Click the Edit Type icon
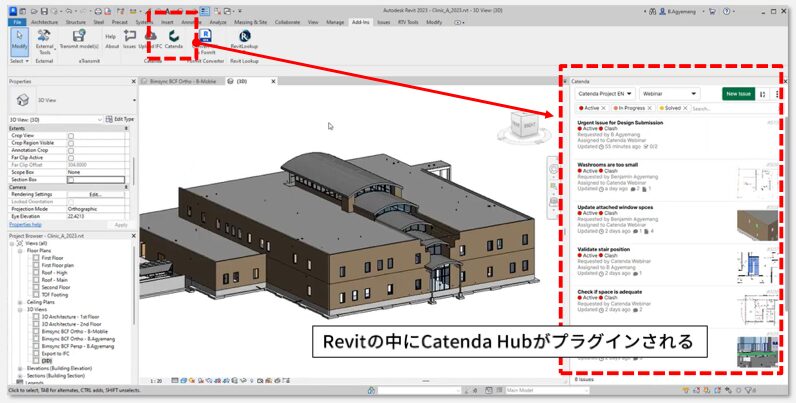796x403 pixels. [120, 119]
